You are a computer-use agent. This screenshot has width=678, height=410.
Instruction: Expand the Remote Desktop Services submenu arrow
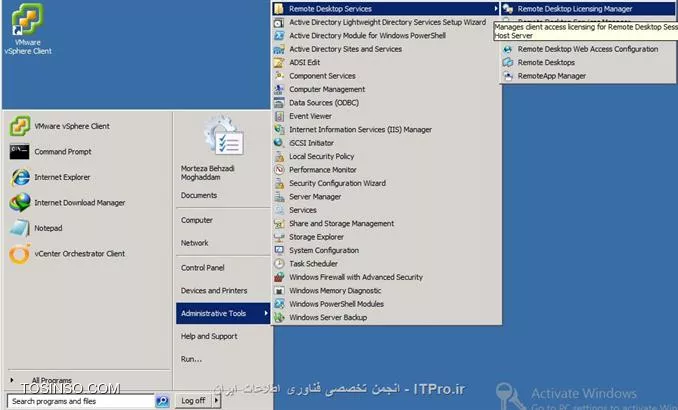[496, 9]
